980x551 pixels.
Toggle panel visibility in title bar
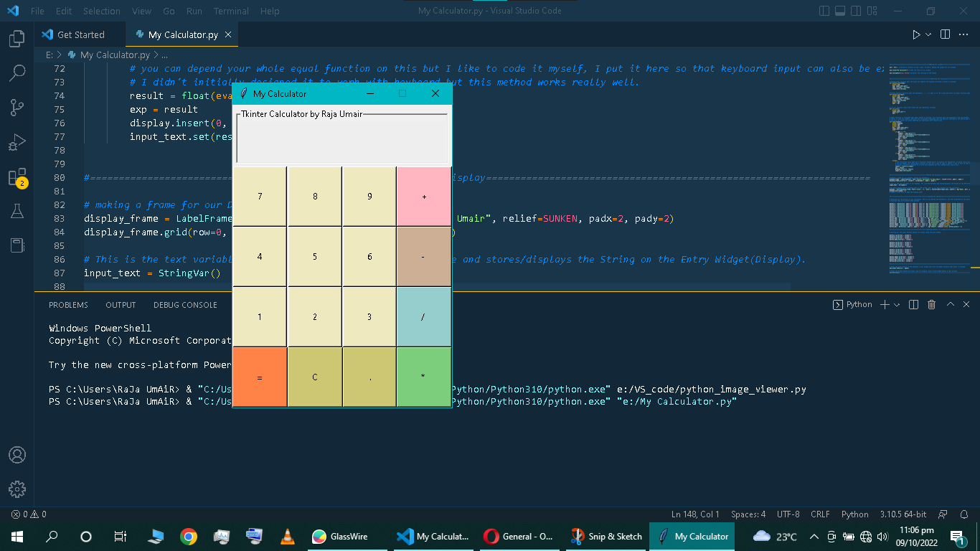840,11
